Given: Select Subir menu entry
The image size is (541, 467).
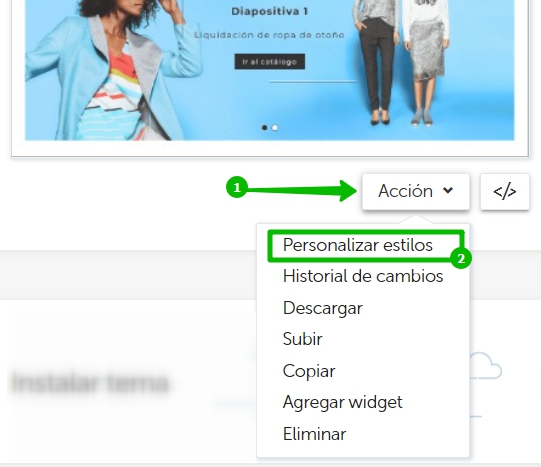Looking at the screenshot, I should point(303,339).
